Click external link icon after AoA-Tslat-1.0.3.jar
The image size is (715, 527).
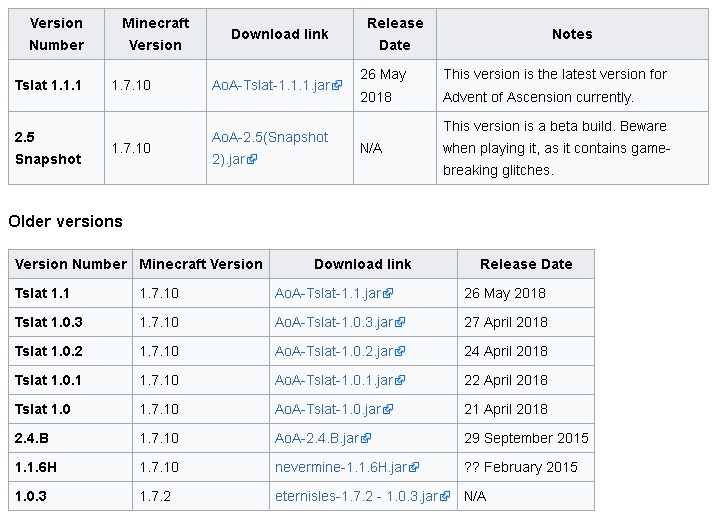click(400, 322)
